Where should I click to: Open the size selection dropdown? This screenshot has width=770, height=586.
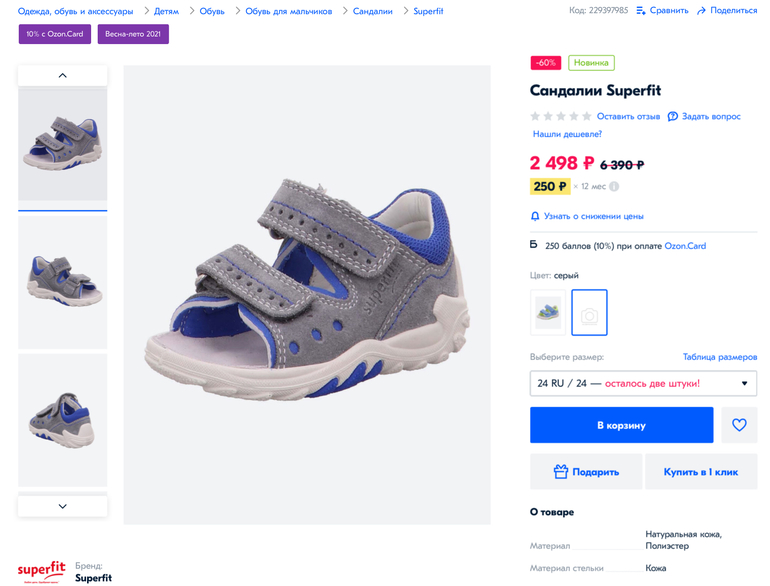pos(643,383)
